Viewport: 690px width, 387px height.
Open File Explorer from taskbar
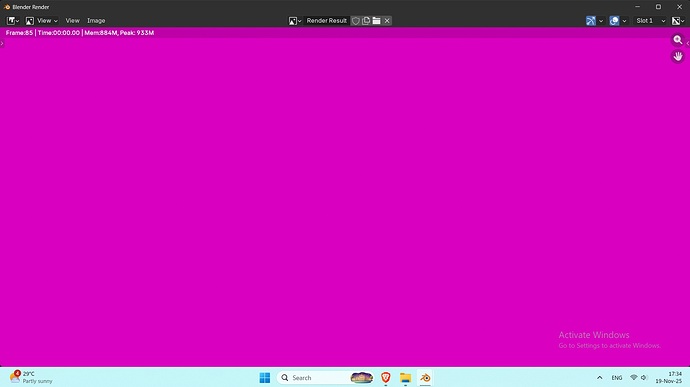click(x=405, y=378)
